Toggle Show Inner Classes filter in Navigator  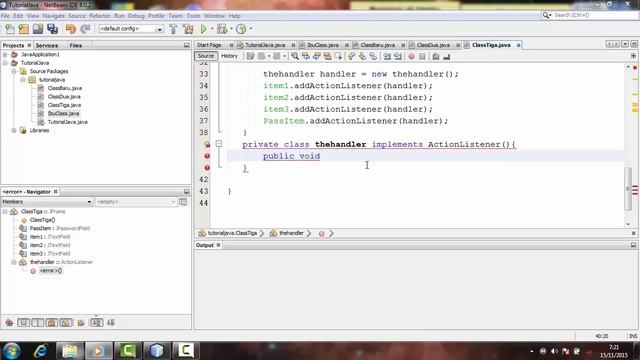(x=66, y=322)
